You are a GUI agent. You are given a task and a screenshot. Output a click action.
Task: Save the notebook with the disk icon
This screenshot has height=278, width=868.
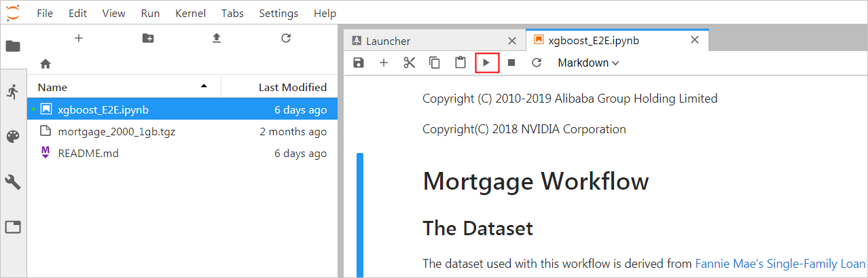tap(359, 63)
